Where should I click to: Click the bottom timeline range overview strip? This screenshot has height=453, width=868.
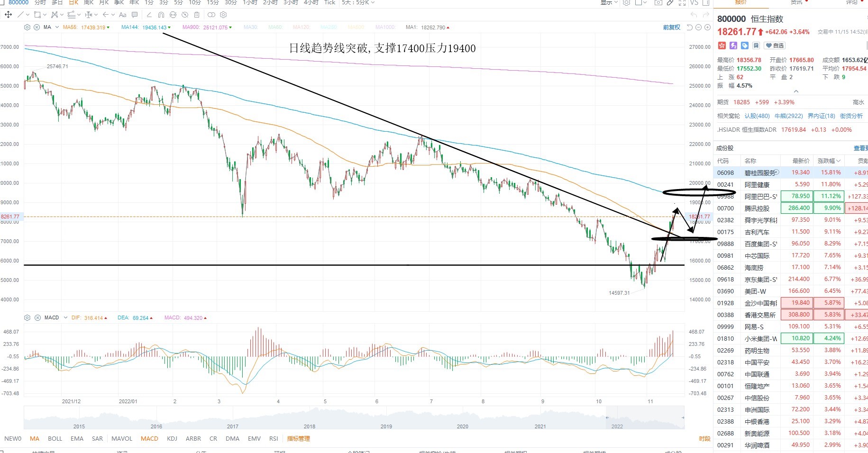[x=354, y=417]
